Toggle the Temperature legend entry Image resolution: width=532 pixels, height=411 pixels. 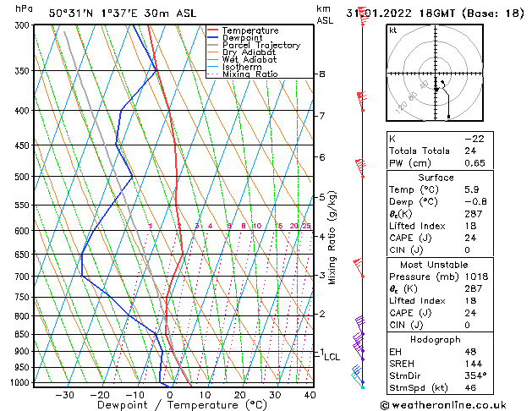click(x=253, y=30)
